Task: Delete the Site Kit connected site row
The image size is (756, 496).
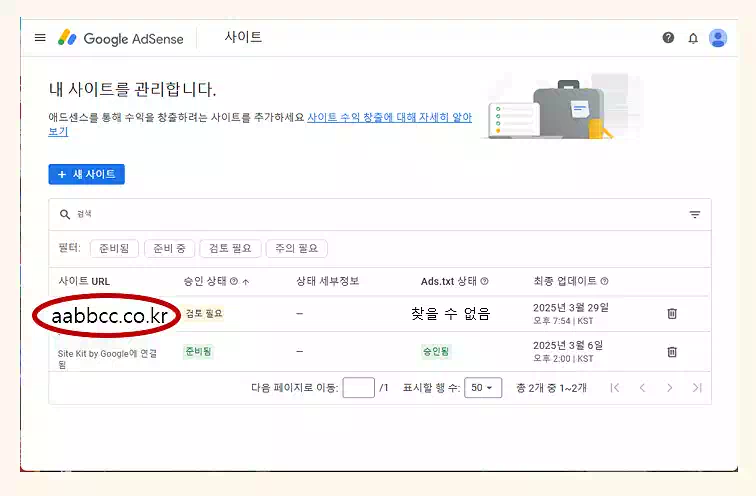Action: [x=672, y=352]
